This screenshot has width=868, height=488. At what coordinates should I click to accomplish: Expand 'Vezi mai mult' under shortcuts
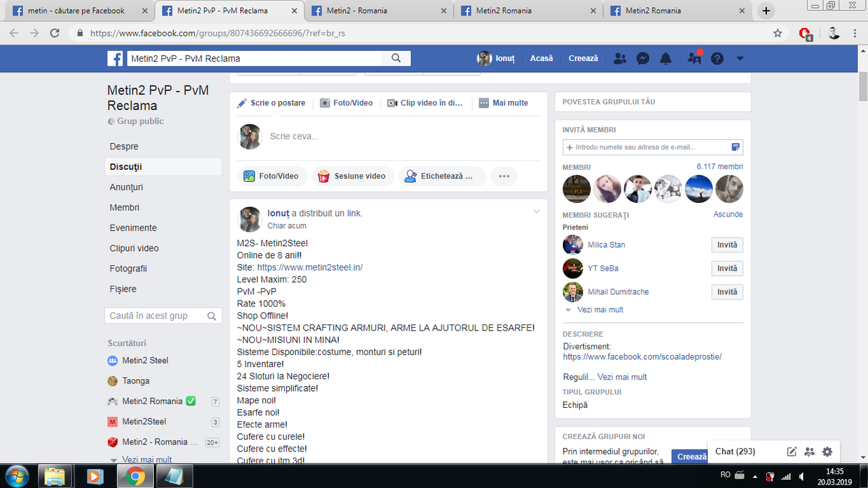pyautogui.click(x=146, y=459)
